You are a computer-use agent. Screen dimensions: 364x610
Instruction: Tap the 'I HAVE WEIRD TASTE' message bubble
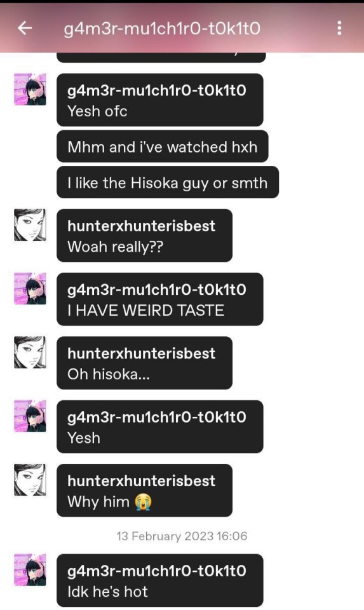pyautogui.click(x=160, y=299)
